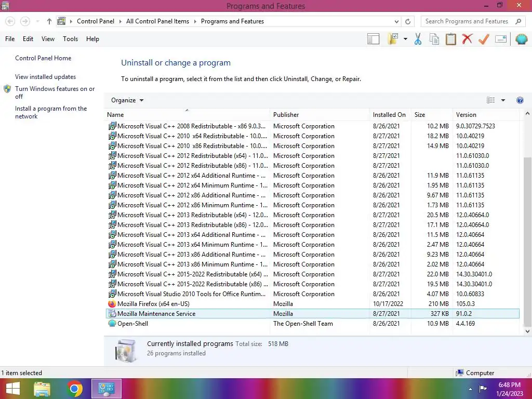532x399 pixels.
Task: Click the list scrollbar up arrow
Action: click(x=527, y=114)
